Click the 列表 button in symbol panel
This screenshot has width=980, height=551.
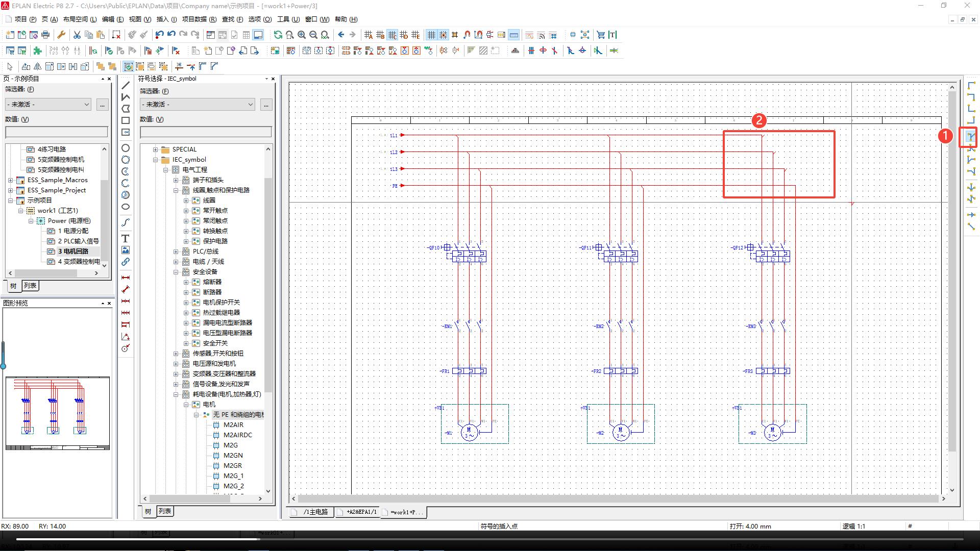click(x=165, y=511)
